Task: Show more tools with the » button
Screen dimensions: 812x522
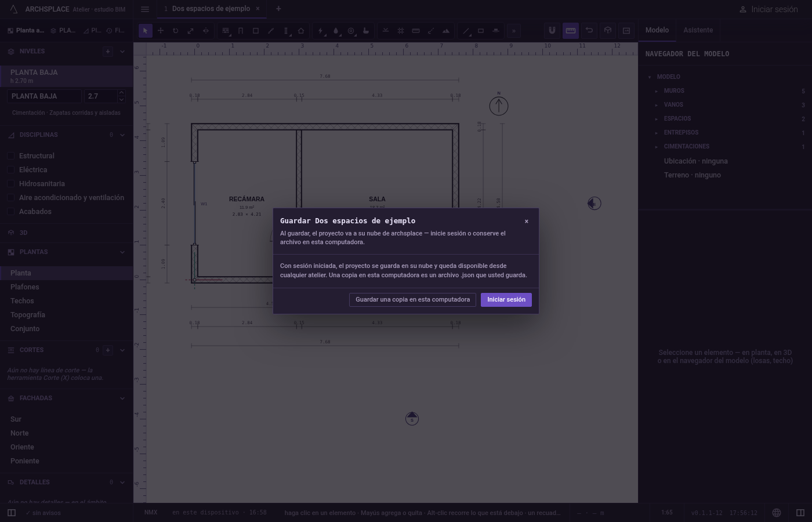Action: pos(513,31)
